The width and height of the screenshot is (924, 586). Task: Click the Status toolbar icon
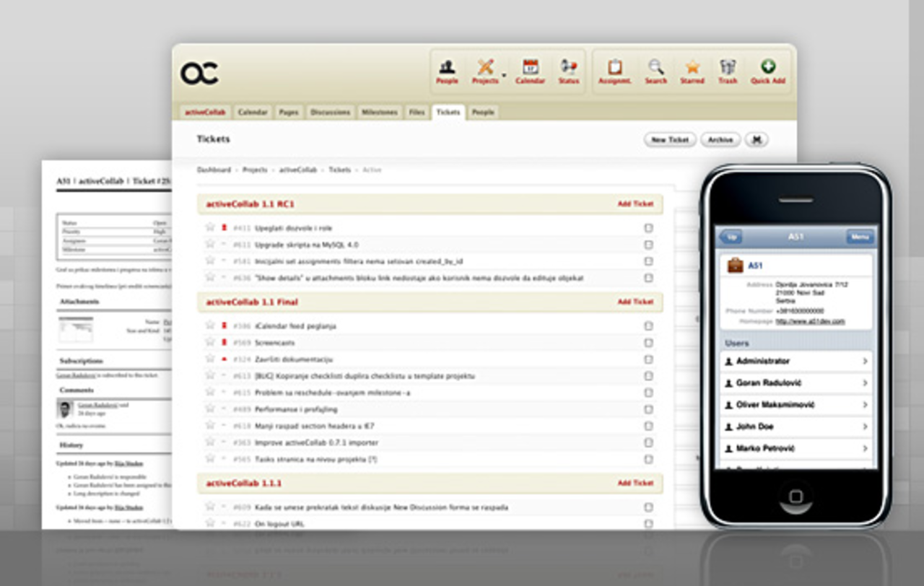569,71
